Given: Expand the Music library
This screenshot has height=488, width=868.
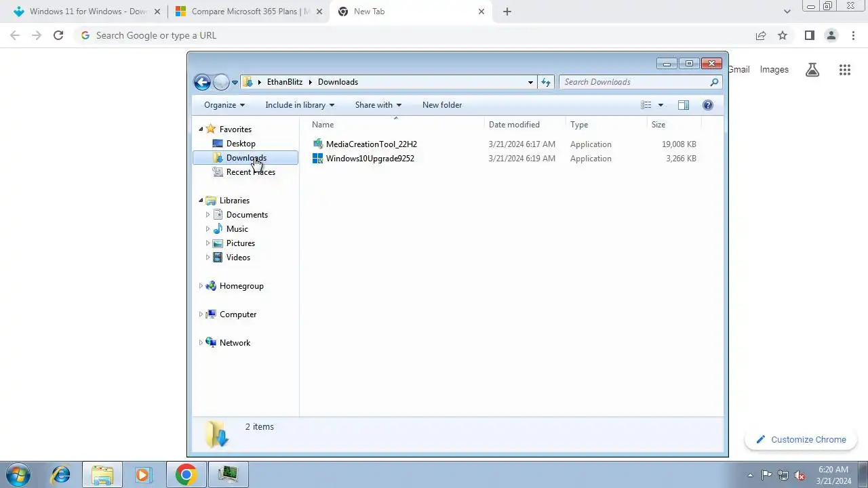Looking at the screenshot, I should (208, 229).
